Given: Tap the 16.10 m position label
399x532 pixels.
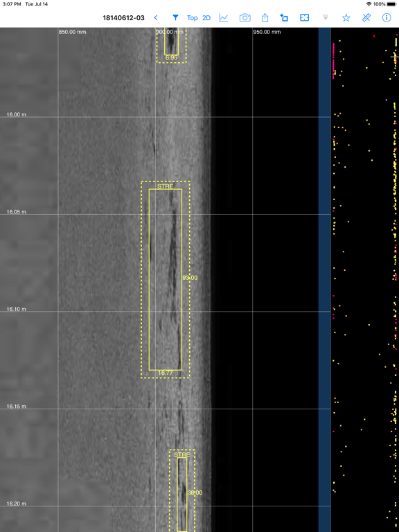Looking at the screenshot, I should tap(17, 309).
